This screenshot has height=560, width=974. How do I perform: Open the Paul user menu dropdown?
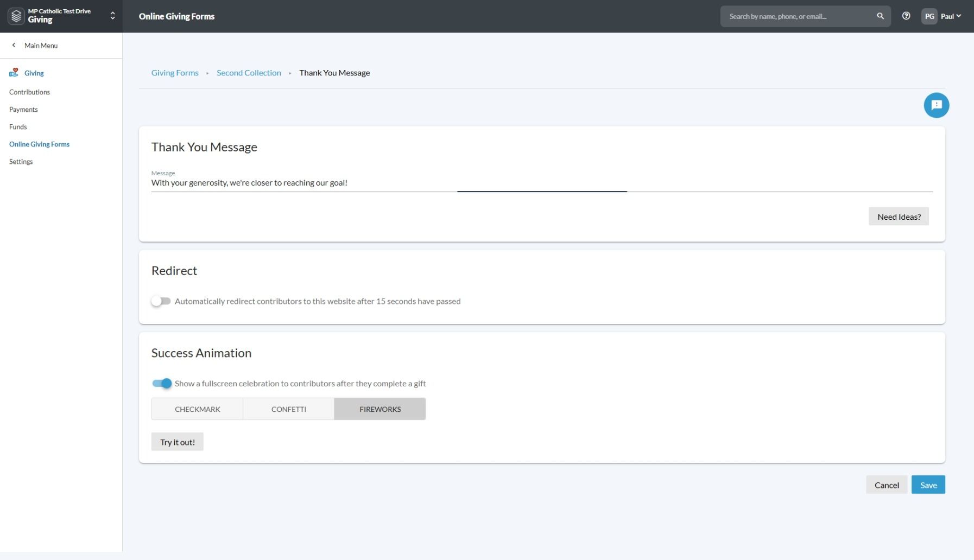(951, 16)
